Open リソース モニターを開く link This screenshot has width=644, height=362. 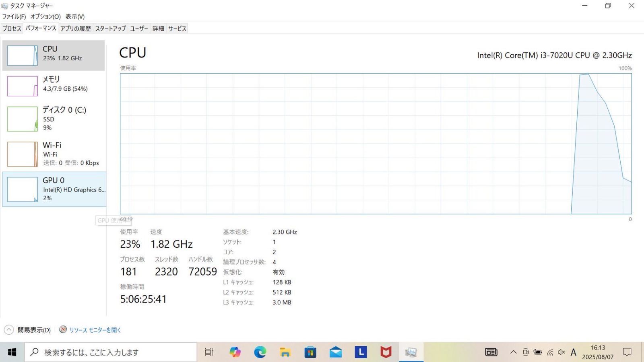click(95, 330)
